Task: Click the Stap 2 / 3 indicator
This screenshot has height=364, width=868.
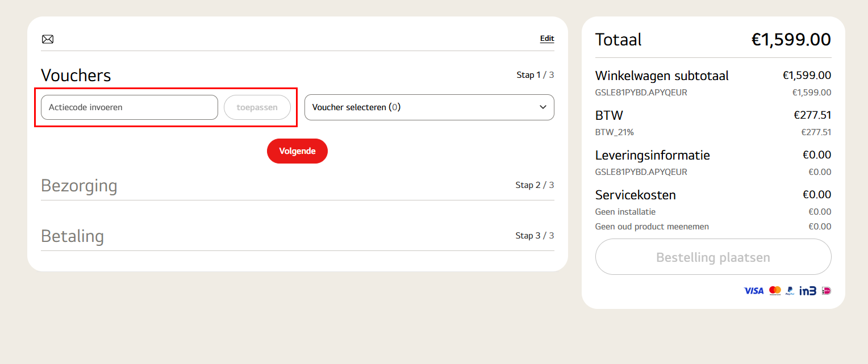Action: tap(535, 185)
